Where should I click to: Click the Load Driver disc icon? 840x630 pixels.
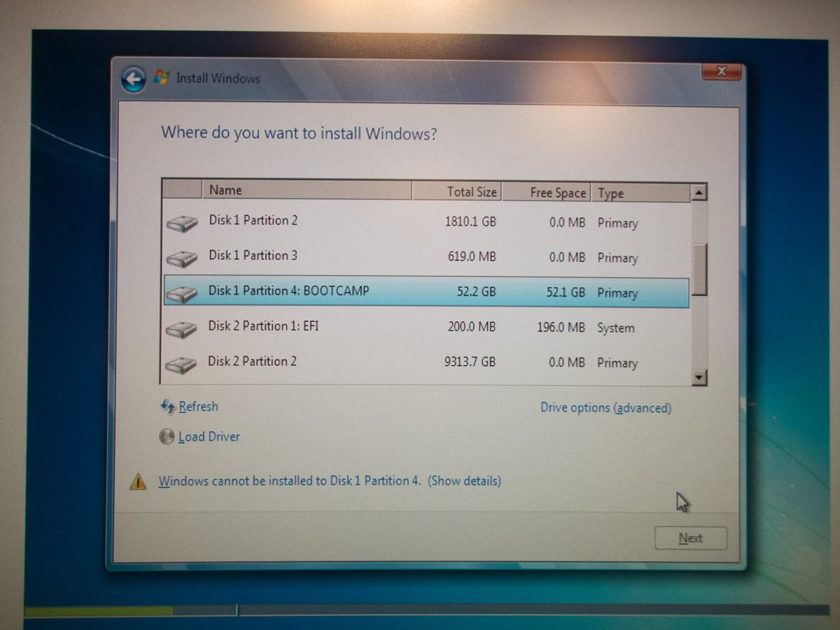tap(167, 437)
